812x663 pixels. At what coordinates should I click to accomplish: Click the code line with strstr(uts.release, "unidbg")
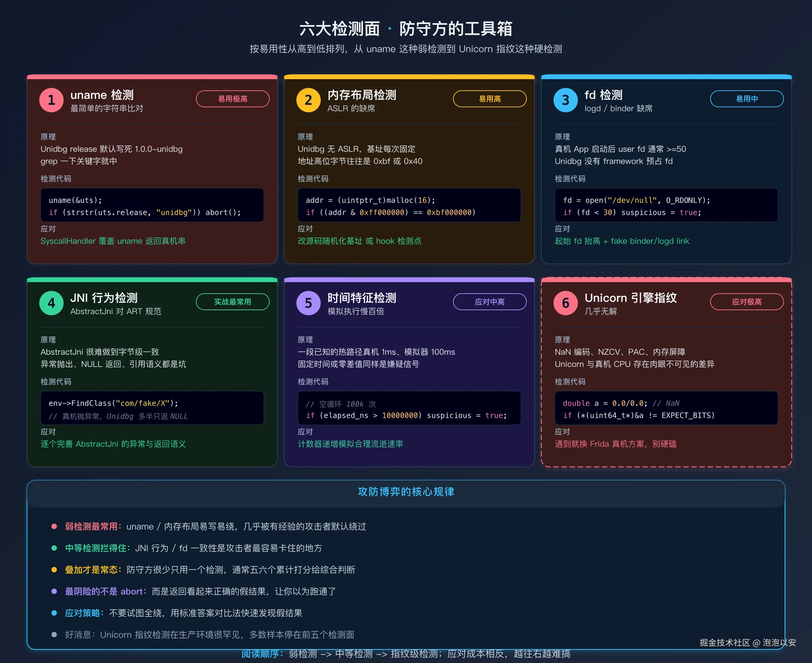tap(145, 212)
